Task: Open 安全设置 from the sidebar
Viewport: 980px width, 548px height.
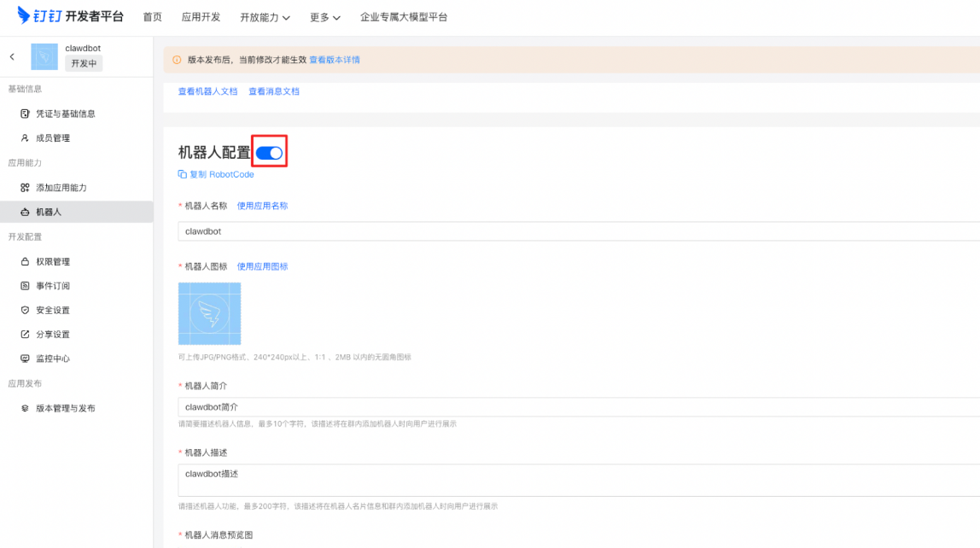Action: [x=53, y=311]
